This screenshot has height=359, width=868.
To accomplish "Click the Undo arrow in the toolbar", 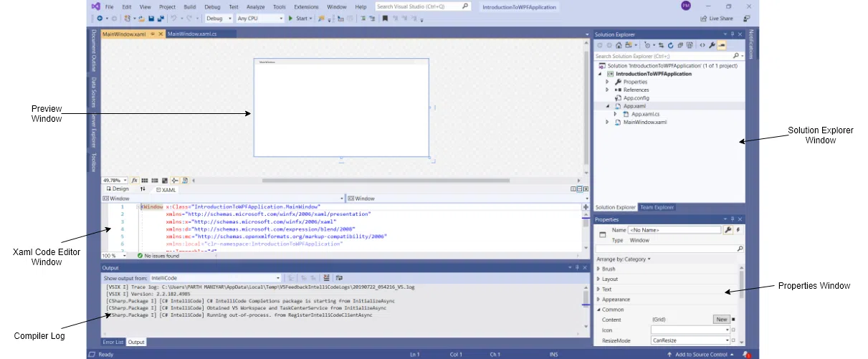I will pos(173,18).
